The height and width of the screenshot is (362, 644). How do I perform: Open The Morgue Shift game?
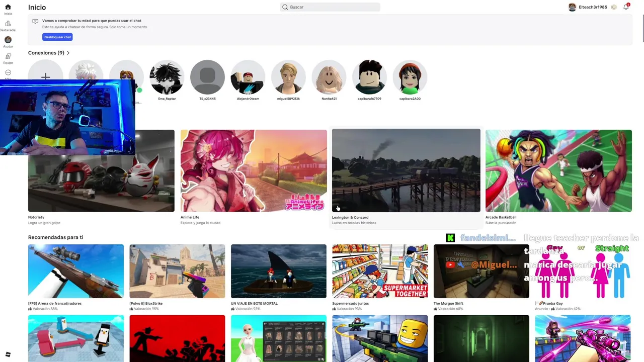(x=481, y=278)
